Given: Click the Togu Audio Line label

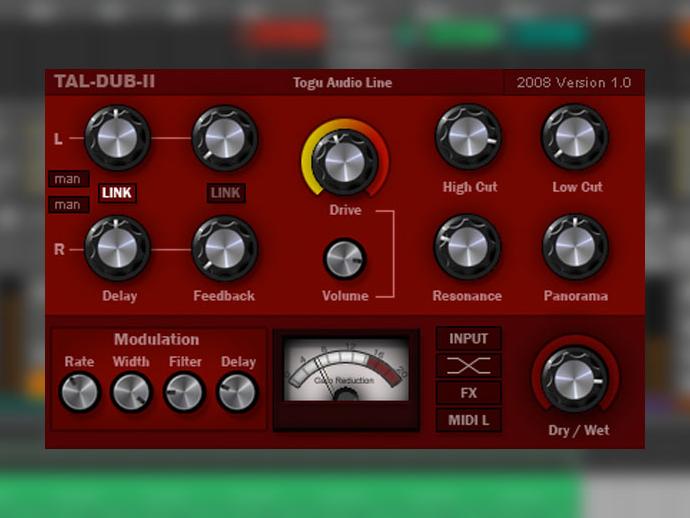Looking at the screenshot, I should coord(342,83).
